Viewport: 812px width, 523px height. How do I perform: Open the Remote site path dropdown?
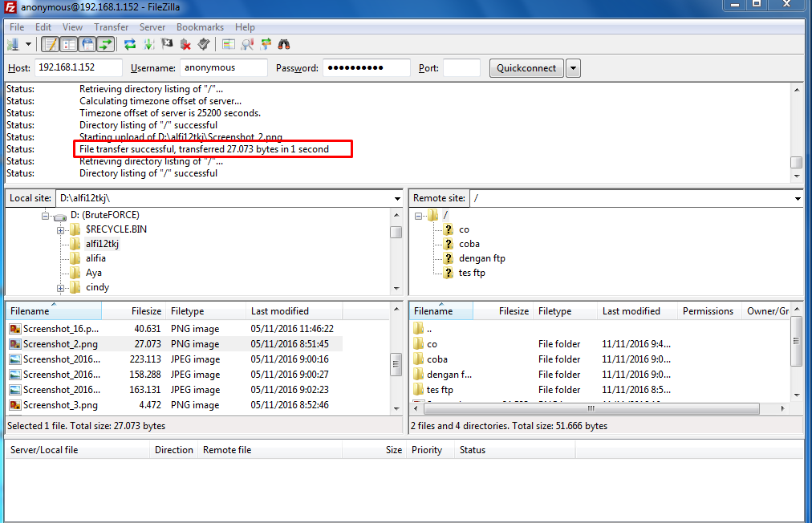click(x=797, y=197)
